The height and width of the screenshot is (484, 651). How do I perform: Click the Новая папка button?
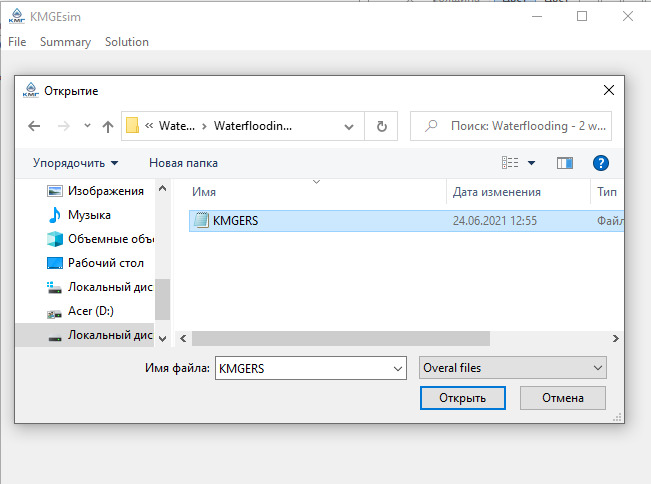(x=183, y=163)
